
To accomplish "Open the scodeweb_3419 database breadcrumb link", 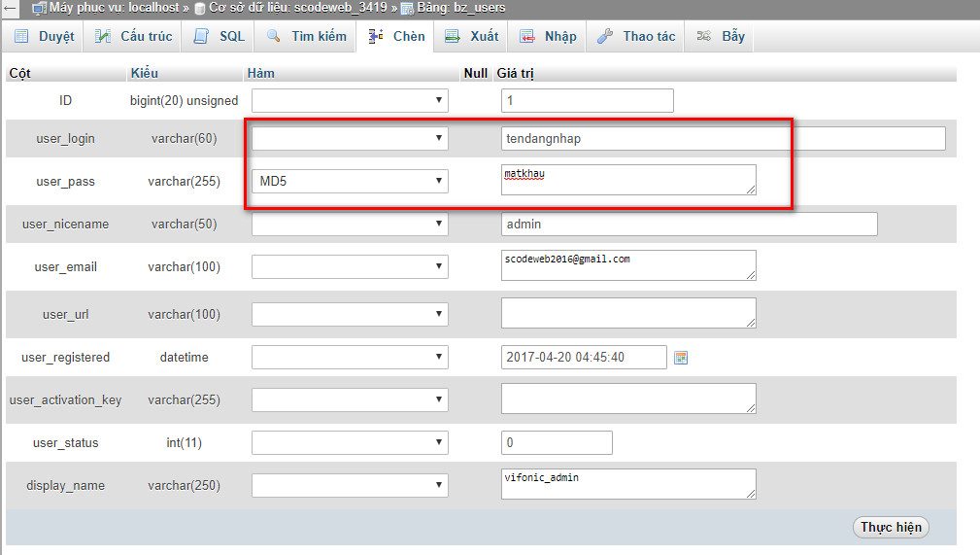I will coord(297,8).
